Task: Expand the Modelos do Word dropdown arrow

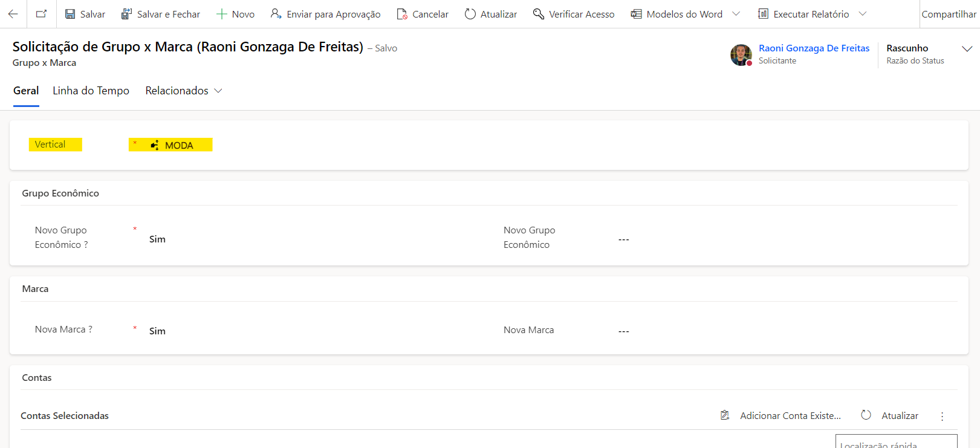Action: tap(736, 14)
